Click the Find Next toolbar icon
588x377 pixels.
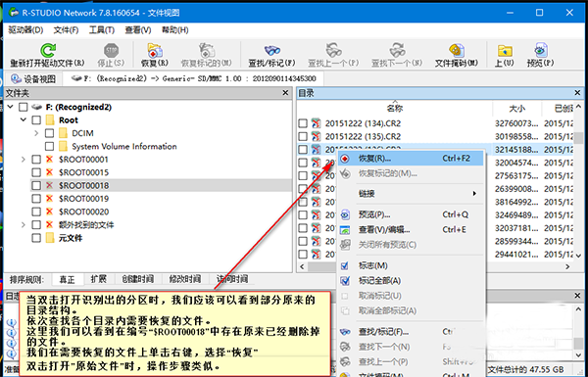397,50
